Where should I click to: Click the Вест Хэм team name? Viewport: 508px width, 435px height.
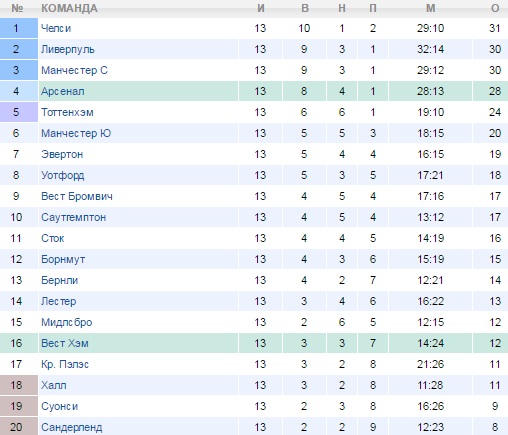pos(65,343)
